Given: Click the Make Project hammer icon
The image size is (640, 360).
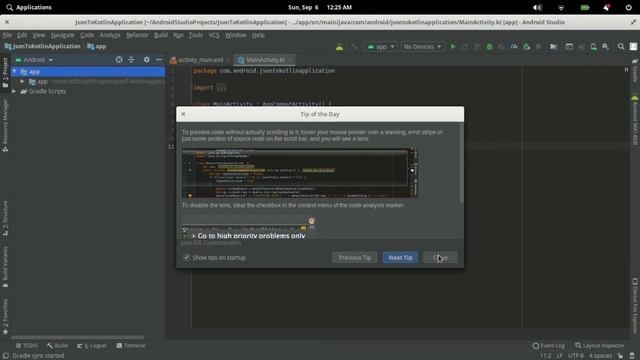Looking at the screenshot, I should [355, 47].
